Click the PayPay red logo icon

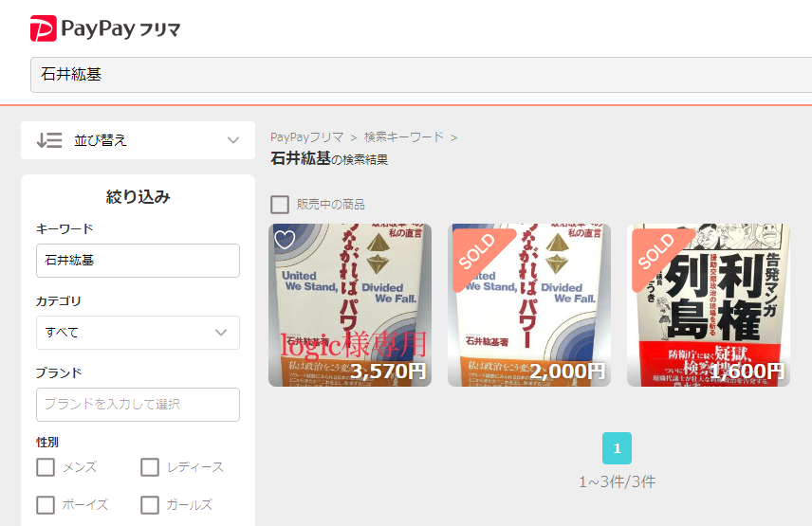pyautogui.click(x=43, y=27)
